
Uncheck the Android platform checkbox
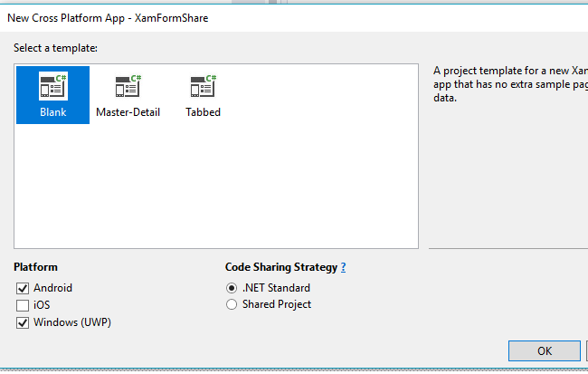coord(23,288)
